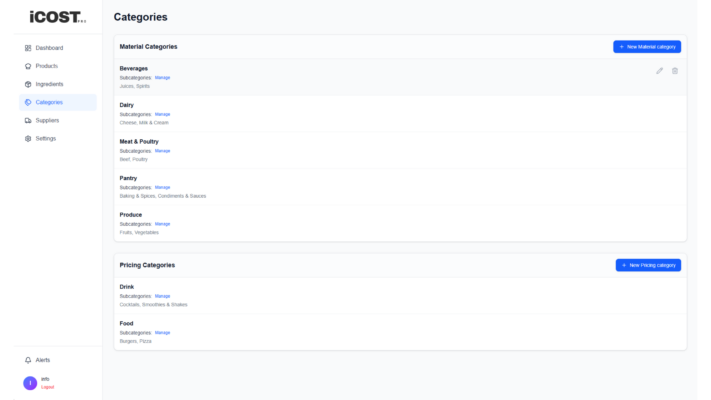This screenshot has width=711, height=400.
Task: Open Settings from the sidebar
Action: [x=58, y=139]
